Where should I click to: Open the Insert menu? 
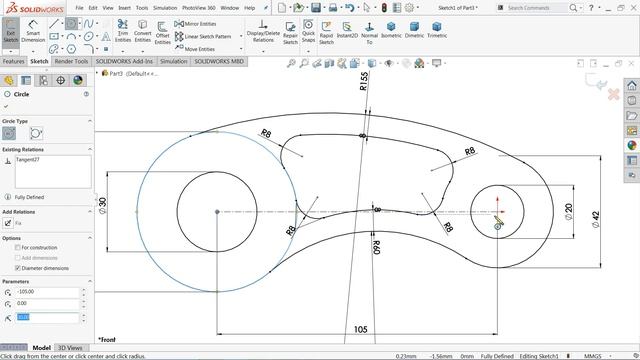[x=124, y=8]
